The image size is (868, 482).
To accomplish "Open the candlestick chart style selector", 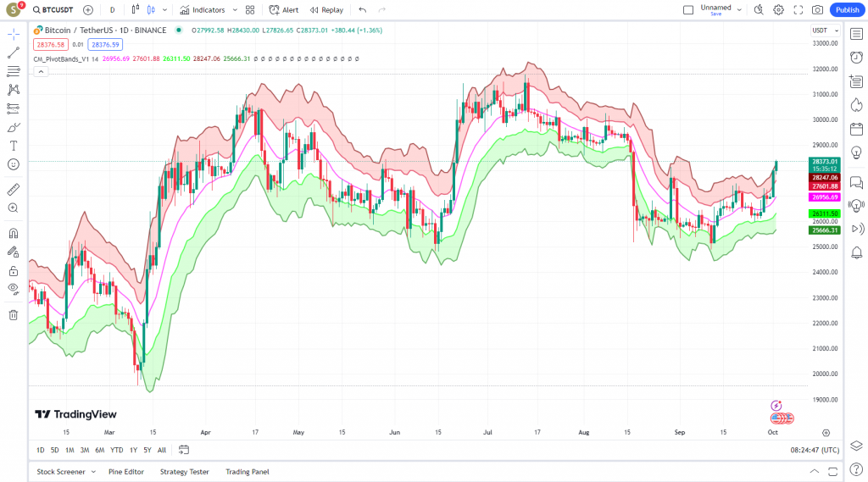I will point(151,10).
